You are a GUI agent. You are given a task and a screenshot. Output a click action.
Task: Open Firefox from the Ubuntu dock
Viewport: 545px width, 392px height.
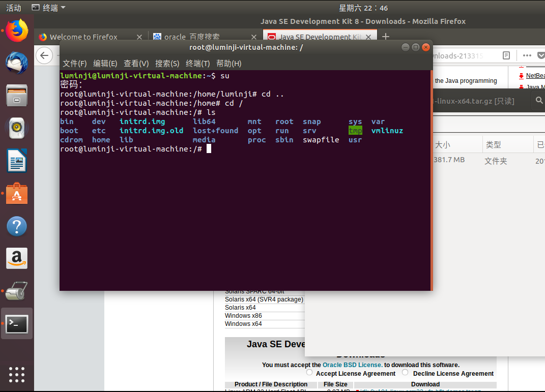[17, 30]
